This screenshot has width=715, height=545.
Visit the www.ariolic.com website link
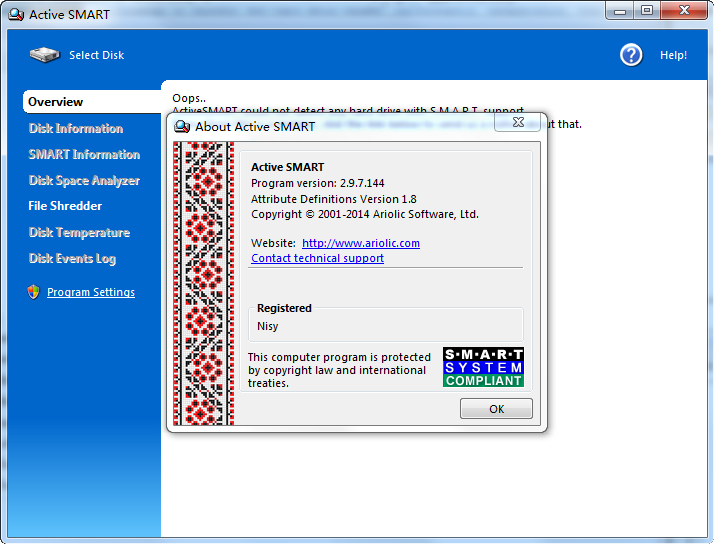(361, 243)
